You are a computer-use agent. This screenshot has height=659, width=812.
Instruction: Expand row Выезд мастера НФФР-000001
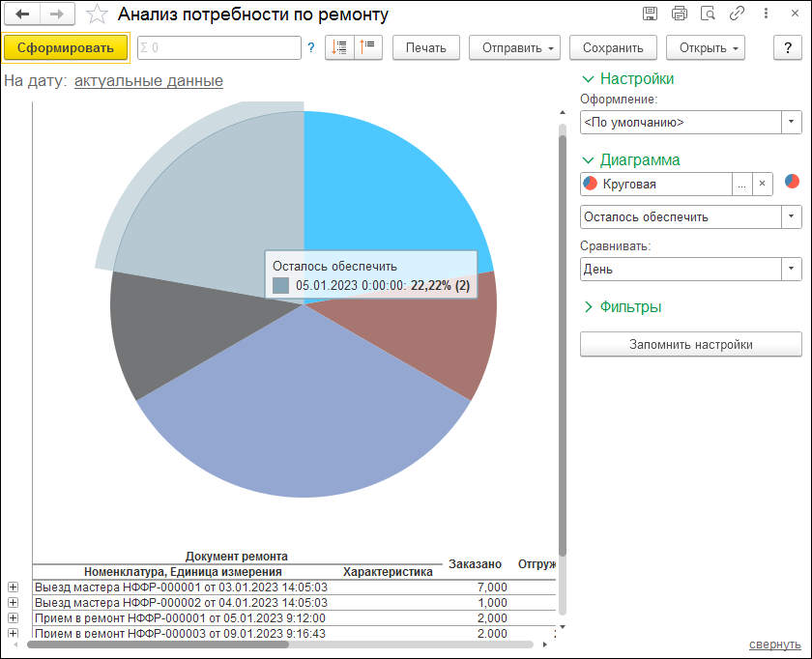(13, 587)
